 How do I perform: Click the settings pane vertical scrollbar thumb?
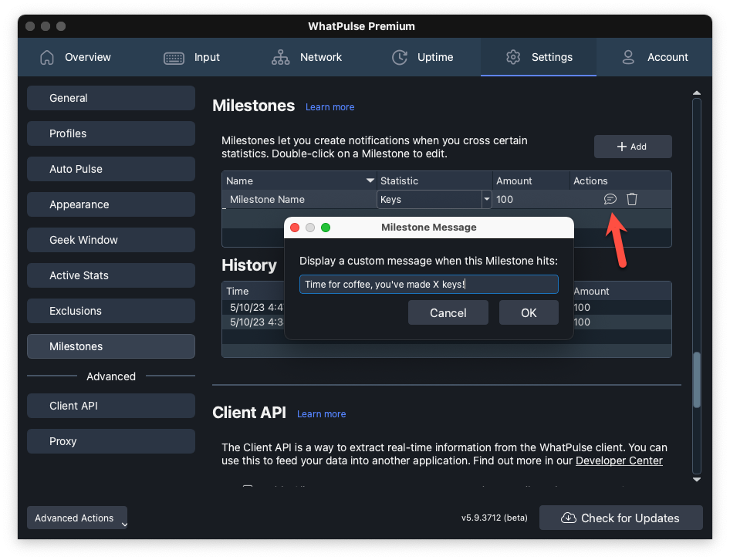tap(697, 380)
